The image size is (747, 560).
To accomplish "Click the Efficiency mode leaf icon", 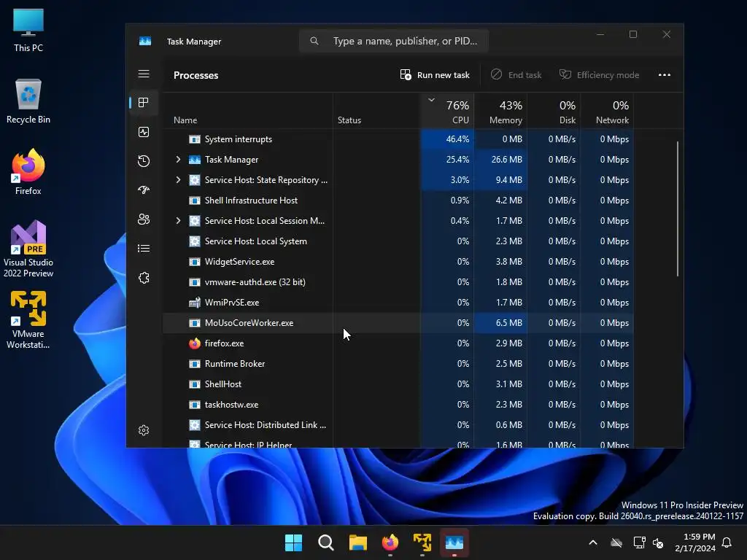I will pyautogui.click(x=565, y=75).
